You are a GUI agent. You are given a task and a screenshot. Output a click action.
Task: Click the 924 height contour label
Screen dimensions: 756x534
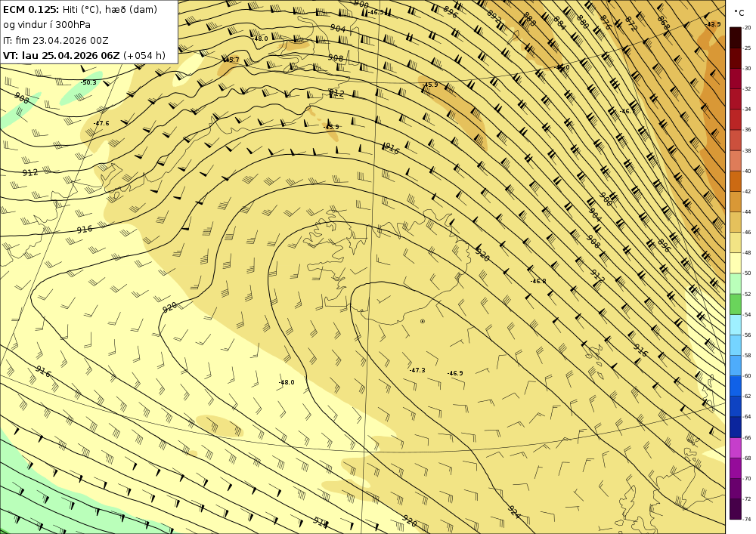point(514,512)
